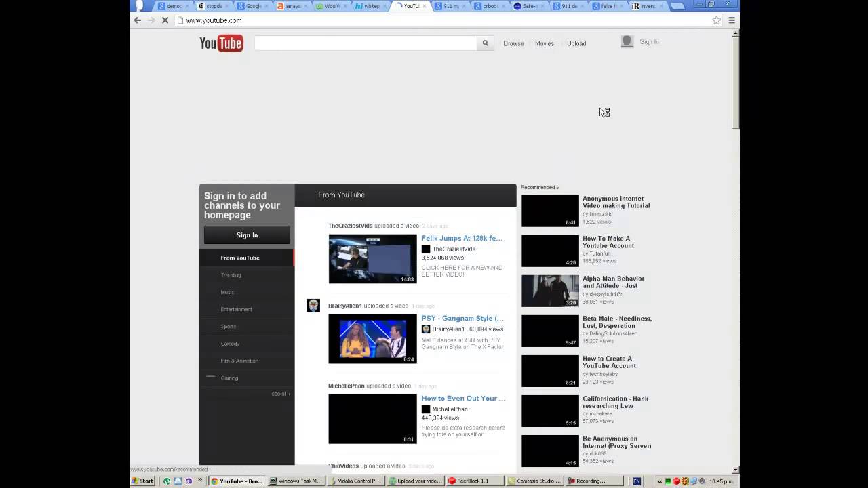868x488 pixels.
Task: Select Trending category
Action: coord(247,275)
